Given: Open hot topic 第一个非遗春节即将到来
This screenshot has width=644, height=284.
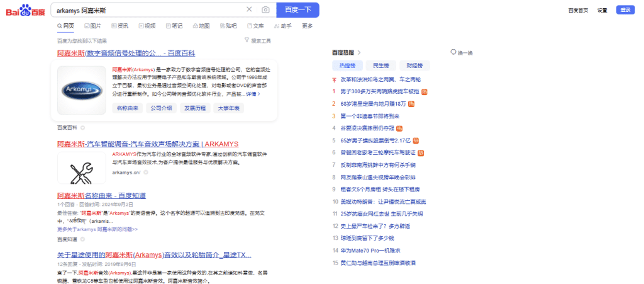Looking at the screenshot, I should 370,116.
